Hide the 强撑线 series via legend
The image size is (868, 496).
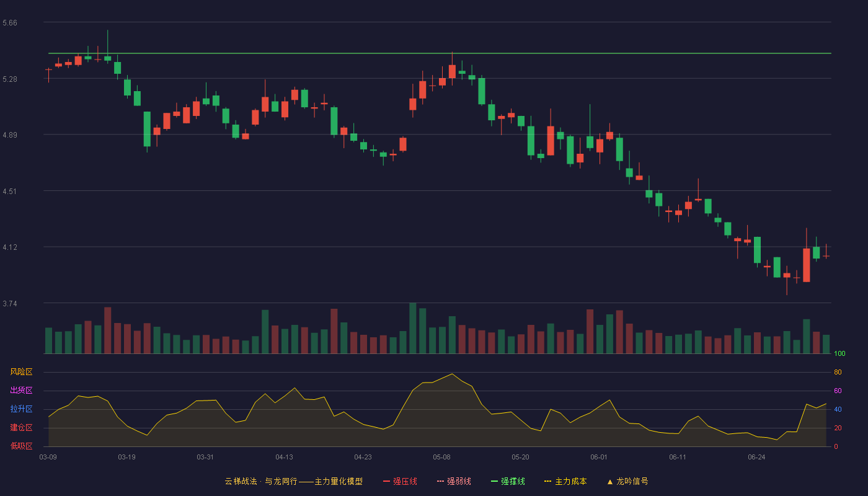pos(508,481)
